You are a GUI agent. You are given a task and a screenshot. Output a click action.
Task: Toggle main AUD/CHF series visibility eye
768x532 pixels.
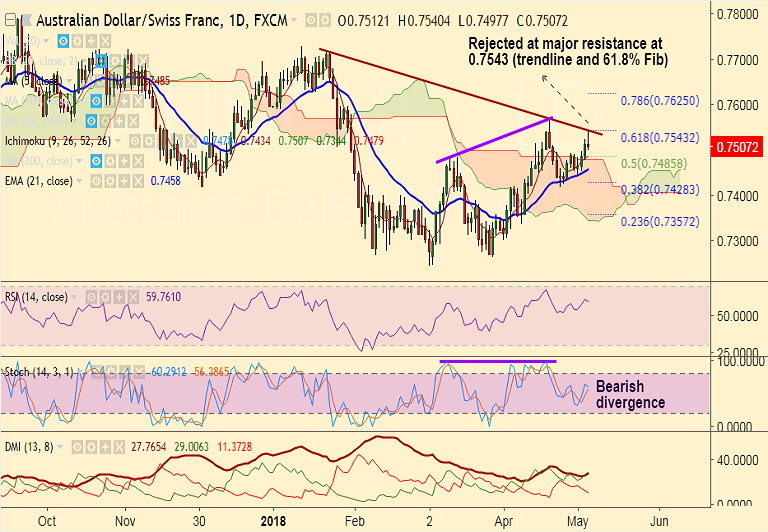click(311, 21)
